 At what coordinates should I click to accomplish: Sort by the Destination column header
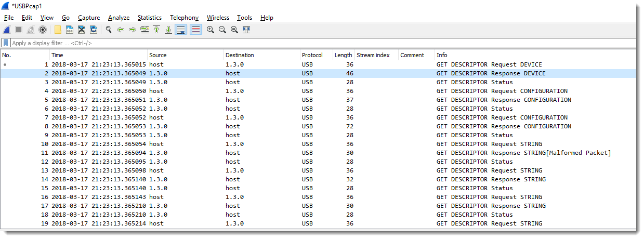[x=262, y=55]
